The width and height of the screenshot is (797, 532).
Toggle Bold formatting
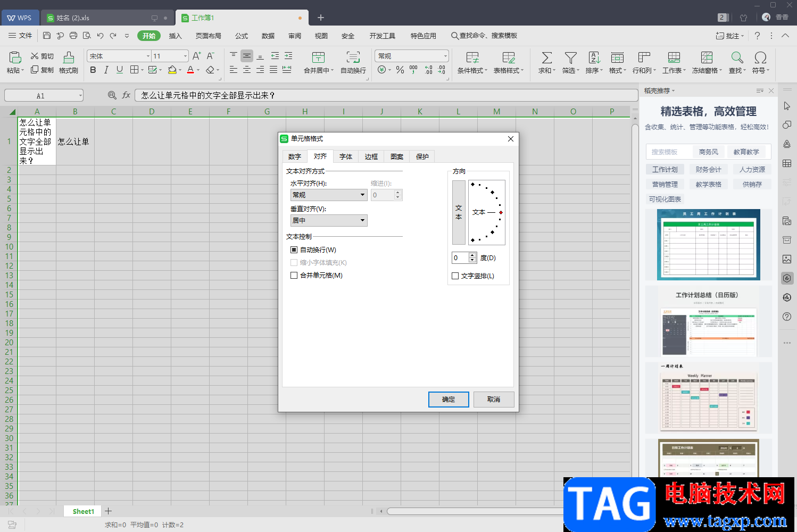coord(93,70)
